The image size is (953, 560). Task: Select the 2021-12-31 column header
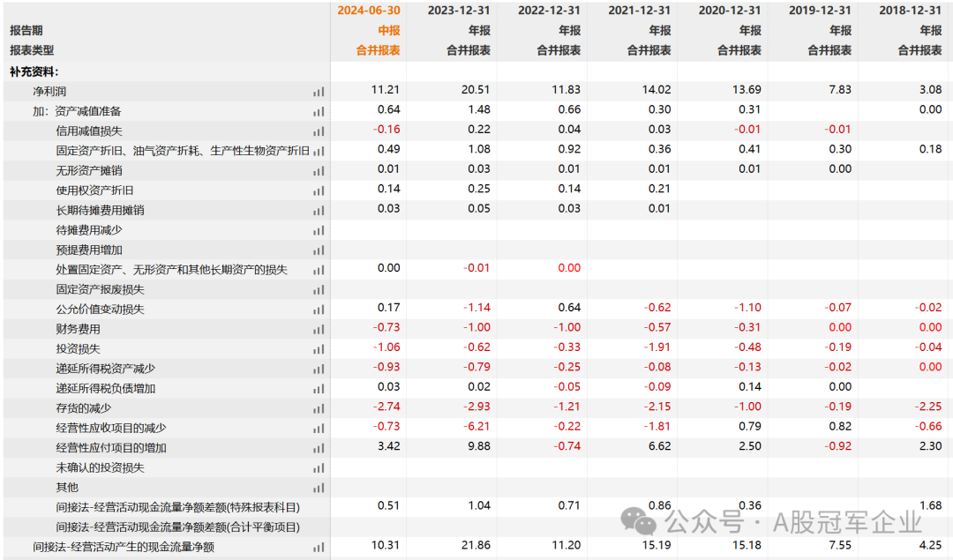tap(640, 11)
